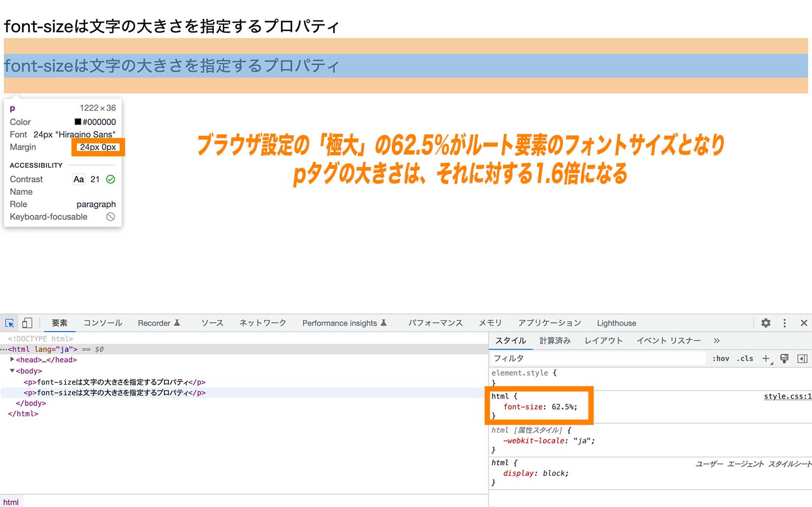Select the レイアウト pane tab
The height and width of the screenshot is (507, 812).
point(604,340)
